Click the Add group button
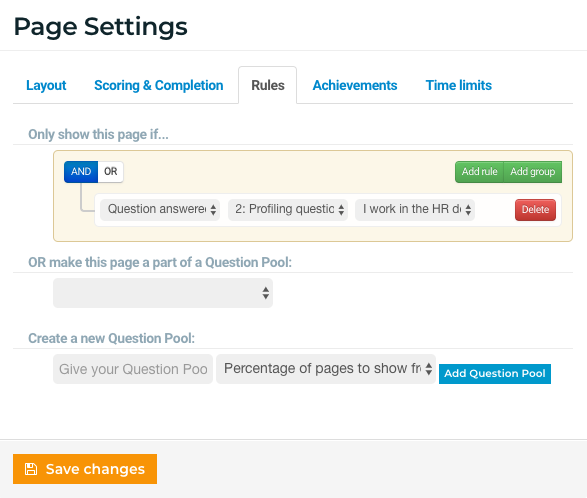The width and height of the screenshot is (587, 498). pyautogui.click(x=533, y=172)
